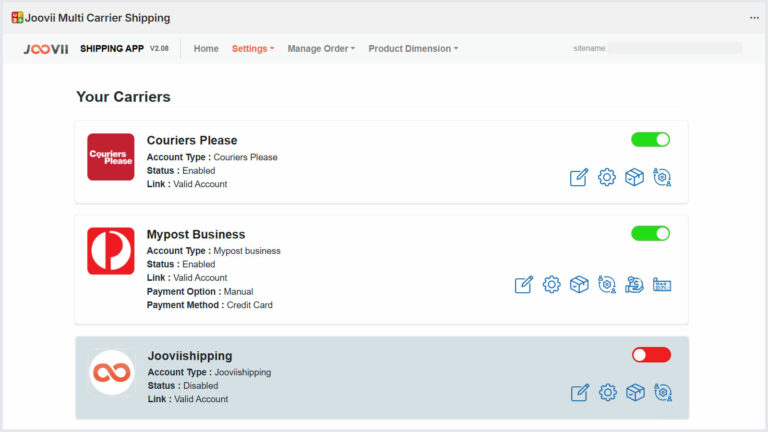Click the edit icon for Couriers Please
768x432 pixels.
579,177
